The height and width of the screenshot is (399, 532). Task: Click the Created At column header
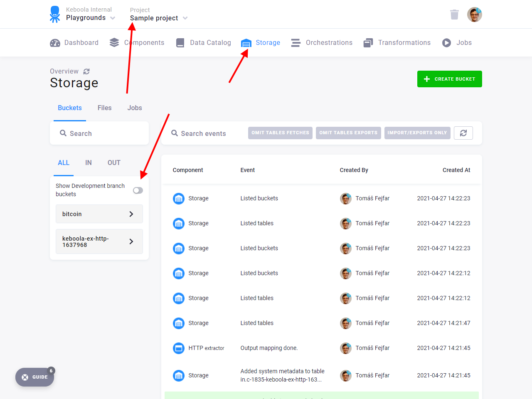(456, 170)
